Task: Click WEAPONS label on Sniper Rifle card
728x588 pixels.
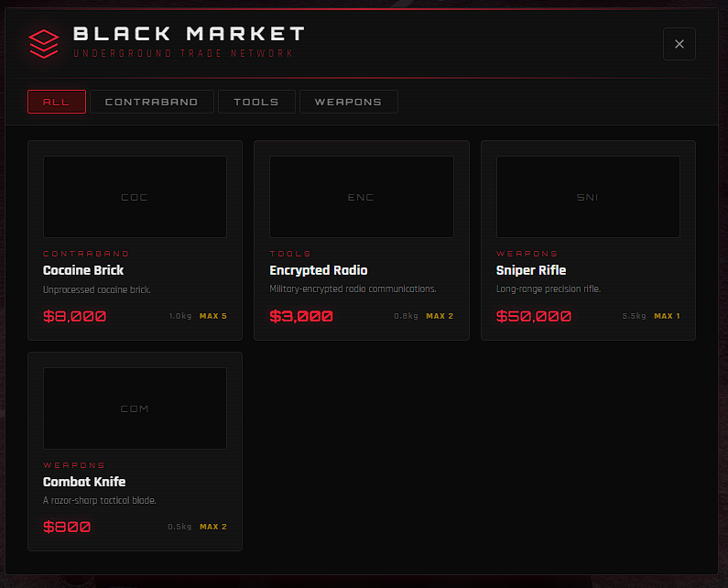Action: [x=527, y=254]
